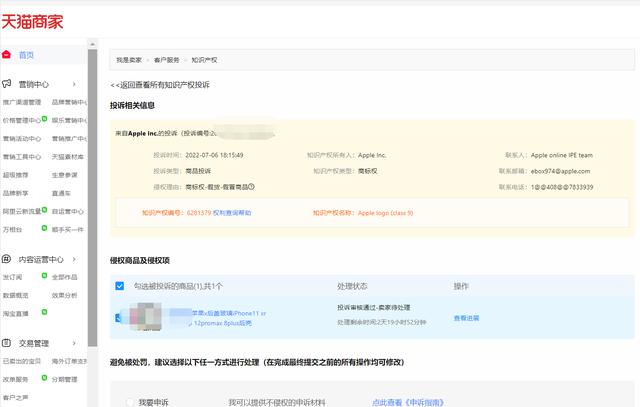Screen dimensions: 640x407
Task: Click the green badge next to 发订阅
Action: click(44, 276)
